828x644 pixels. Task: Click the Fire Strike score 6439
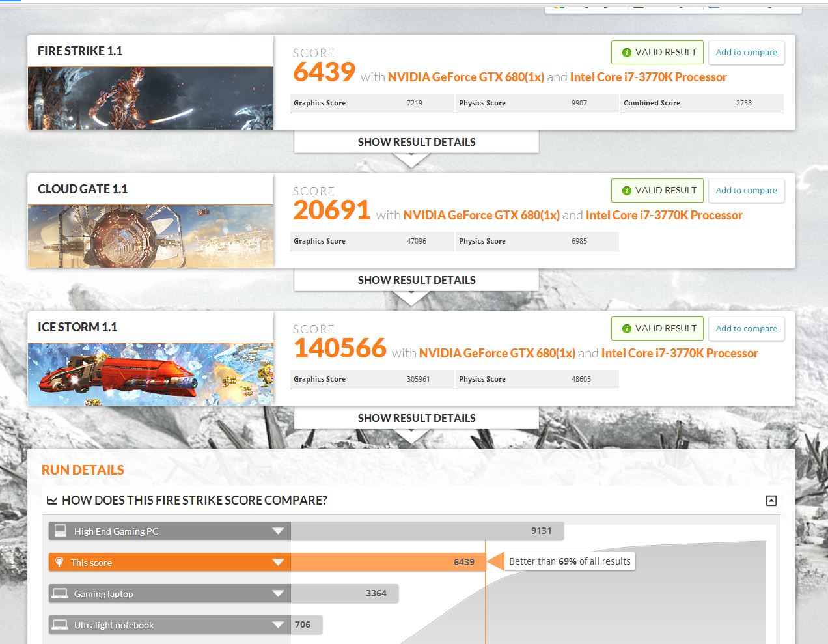324,72
